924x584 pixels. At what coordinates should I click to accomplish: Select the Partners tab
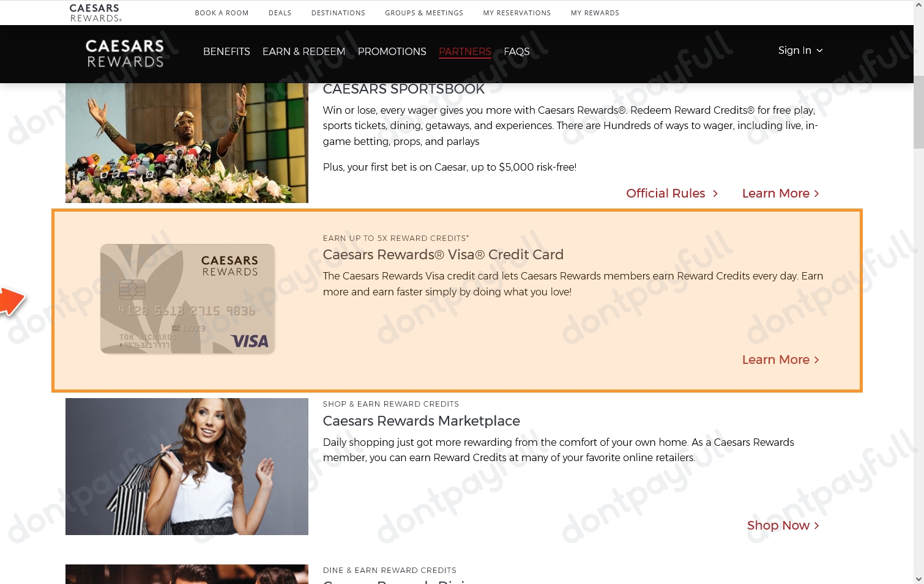464,52
